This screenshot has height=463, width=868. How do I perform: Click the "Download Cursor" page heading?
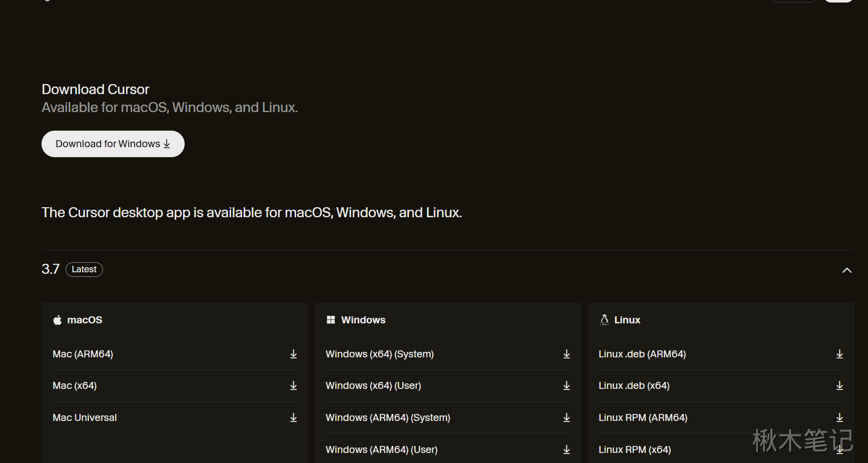coord(96,90)
